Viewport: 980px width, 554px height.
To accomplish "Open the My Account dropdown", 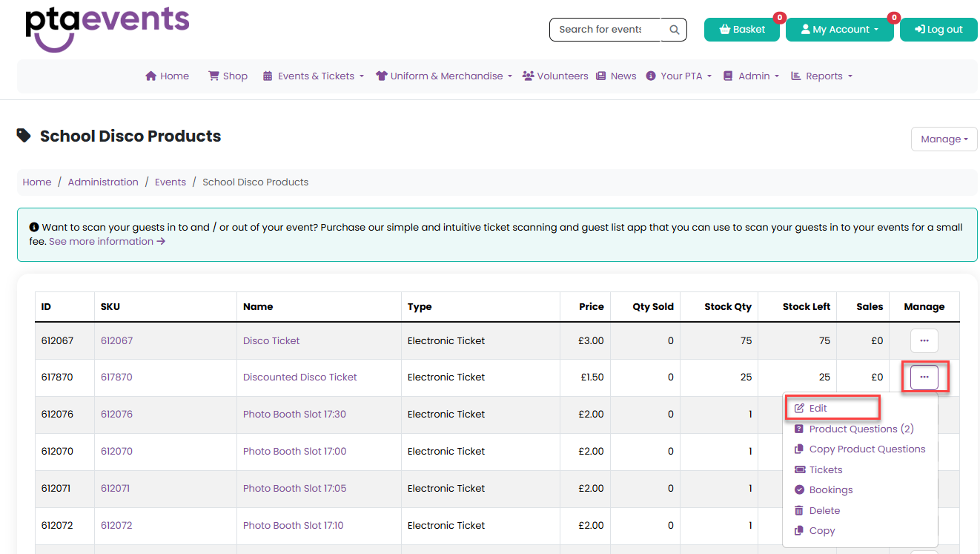I will coord(839,30).
